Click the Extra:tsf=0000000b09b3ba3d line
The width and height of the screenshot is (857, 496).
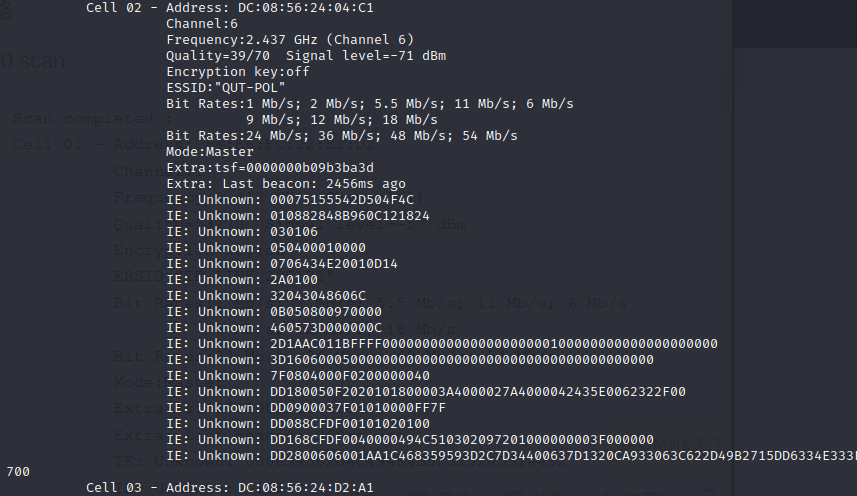point(269,167)
